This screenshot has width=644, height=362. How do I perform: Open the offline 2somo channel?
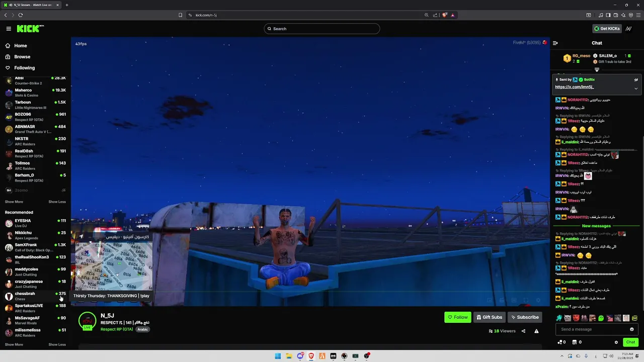[35, 190]
